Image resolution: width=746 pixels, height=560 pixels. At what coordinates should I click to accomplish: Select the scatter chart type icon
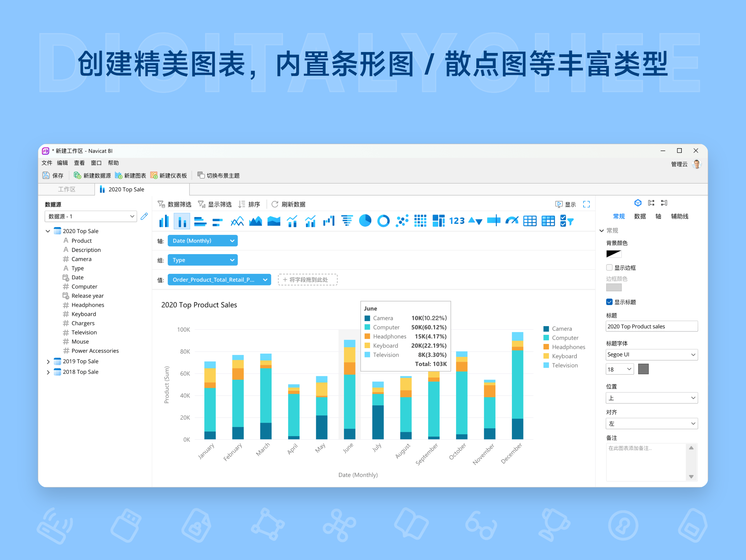(x=402, y=221)
